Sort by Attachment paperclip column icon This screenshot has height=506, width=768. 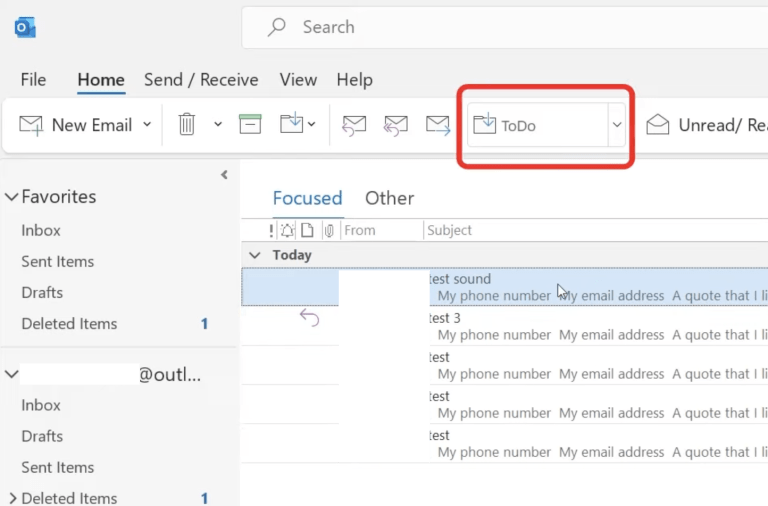point(329,230)
